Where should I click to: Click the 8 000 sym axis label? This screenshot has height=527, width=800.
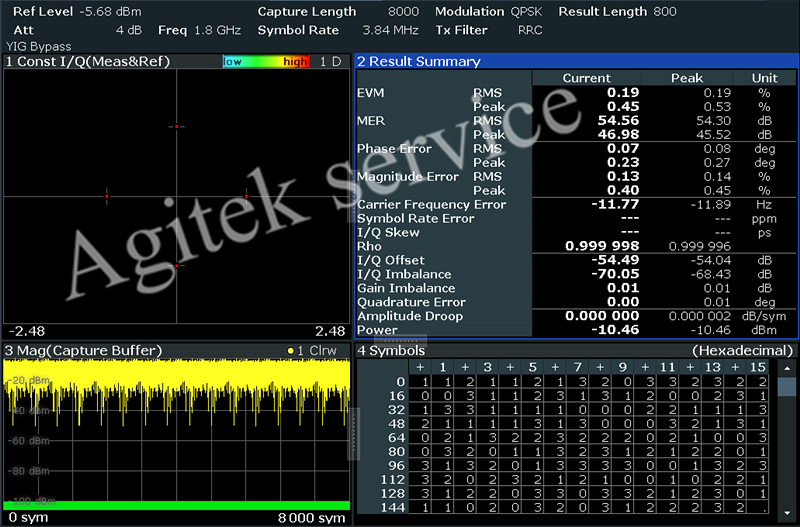point(312,518)
